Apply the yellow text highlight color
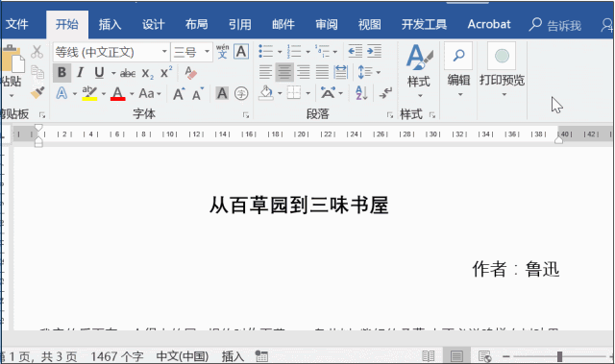Viewport: 615px width, 364px height. (x=89, y=93)
